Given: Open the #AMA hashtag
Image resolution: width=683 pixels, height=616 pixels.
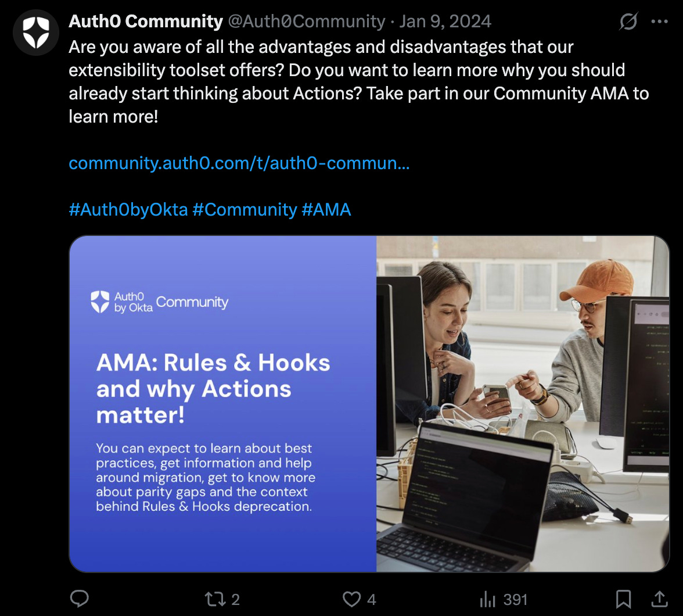Looking at the screenshot, I should coord(326,210).
